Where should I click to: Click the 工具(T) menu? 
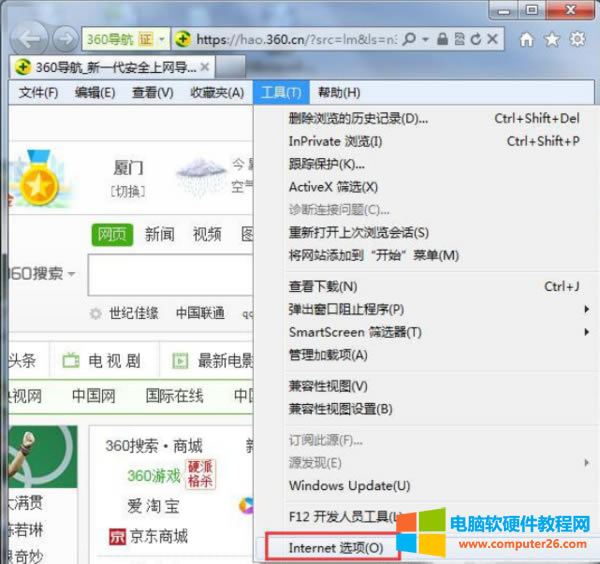[x=281, y=93]
